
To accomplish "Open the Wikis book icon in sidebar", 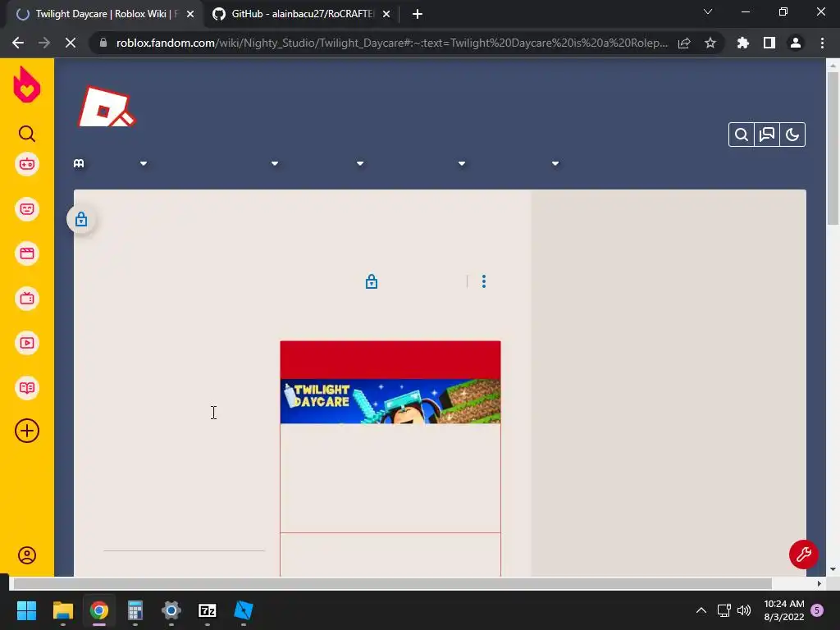I will point(27,388).
